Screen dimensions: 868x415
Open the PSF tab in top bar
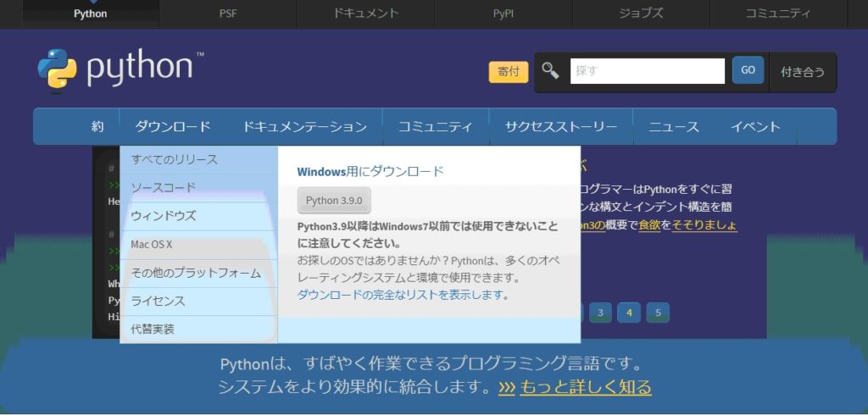click(x=227, y=14)
